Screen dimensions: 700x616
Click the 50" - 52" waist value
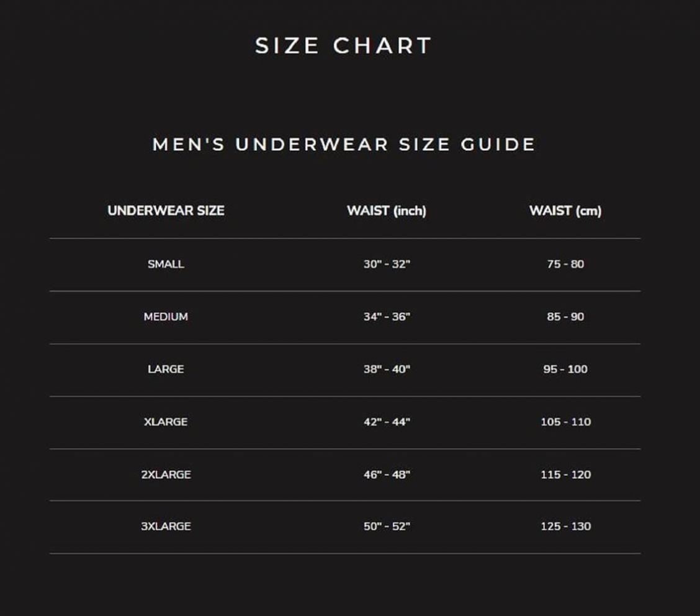(387, 526)
